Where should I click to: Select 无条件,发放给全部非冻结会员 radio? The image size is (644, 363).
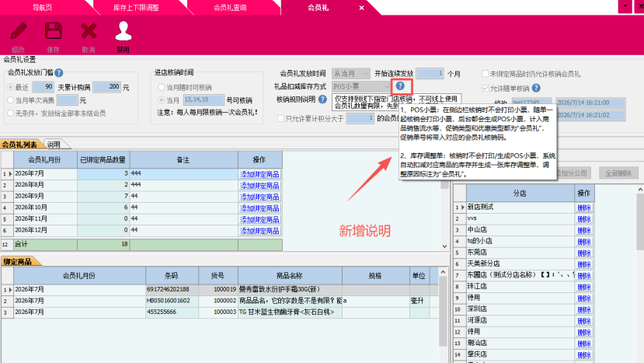[x=11, y=113]
